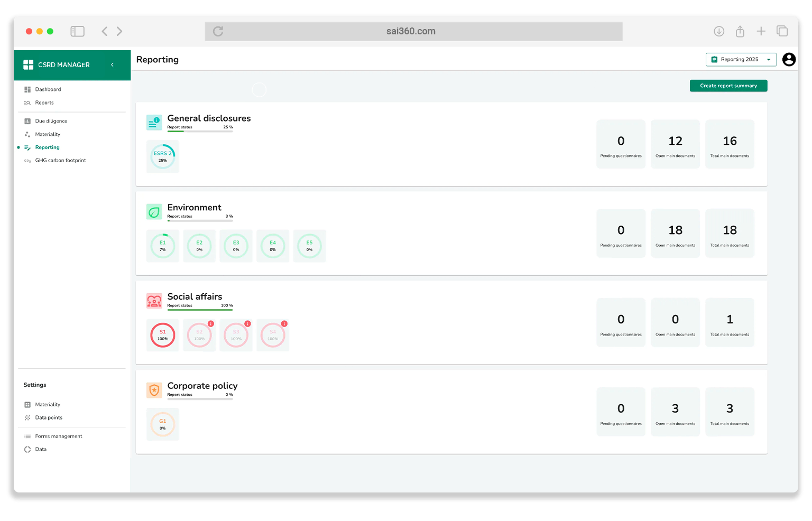Open Data points under Settings
This screenshot has width=812, height=521.
pos(49,417)
